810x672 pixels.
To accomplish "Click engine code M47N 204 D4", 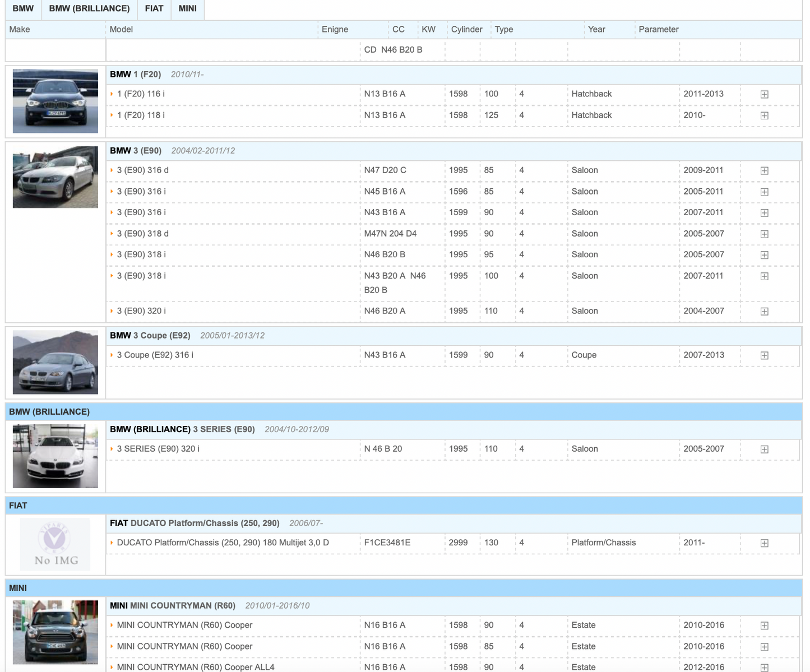I will [x=390, y=233].
